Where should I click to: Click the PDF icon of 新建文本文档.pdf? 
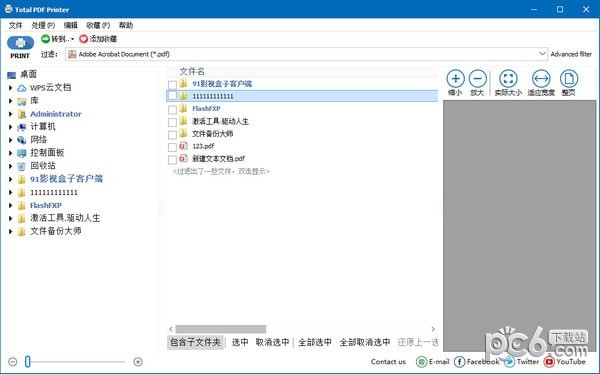click(x=184, y=158)
